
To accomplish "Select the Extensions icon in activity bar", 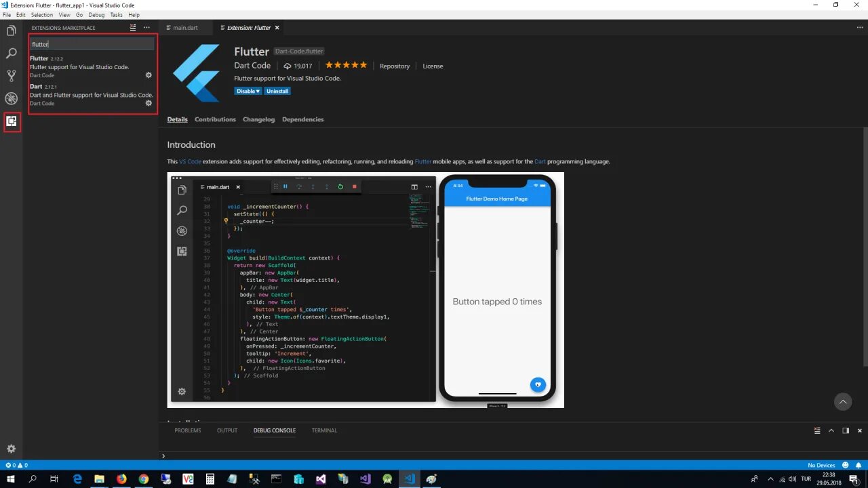I will pyautogui.click(x=11, y=122).
